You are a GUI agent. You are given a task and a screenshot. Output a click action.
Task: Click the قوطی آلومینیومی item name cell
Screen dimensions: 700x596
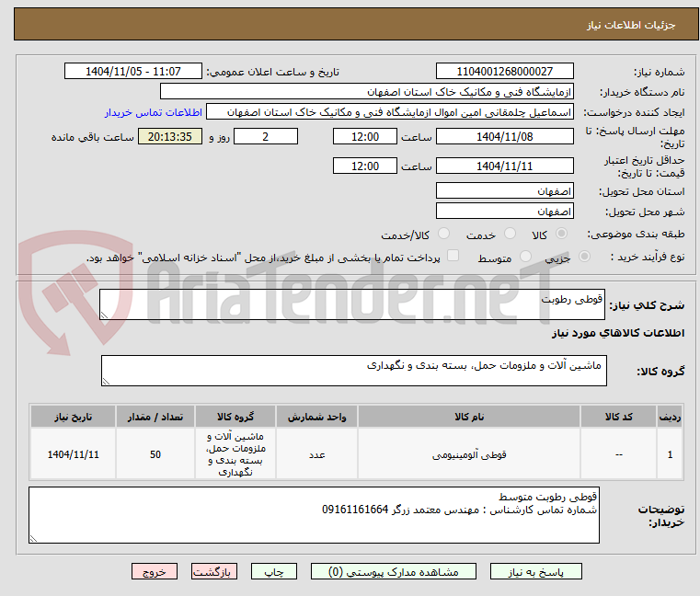[x=469, y=454]
